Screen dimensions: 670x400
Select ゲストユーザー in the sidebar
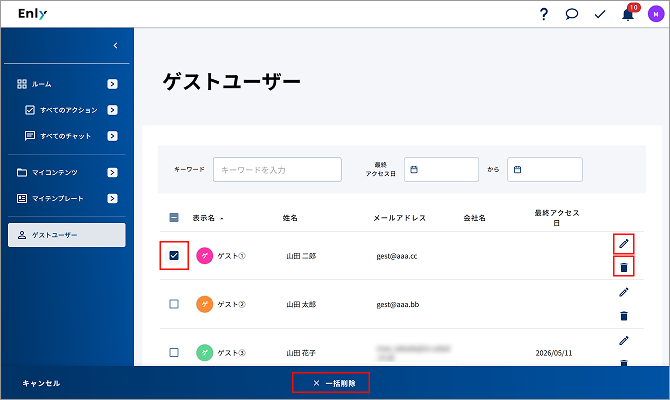click(x=67, y=235)
